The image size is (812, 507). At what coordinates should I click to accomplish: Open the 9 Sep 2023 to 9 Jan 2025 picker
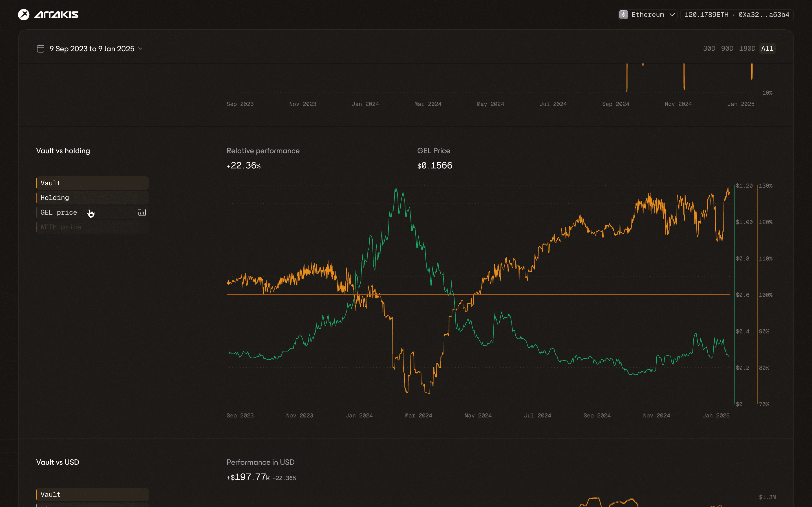(92, 49)
